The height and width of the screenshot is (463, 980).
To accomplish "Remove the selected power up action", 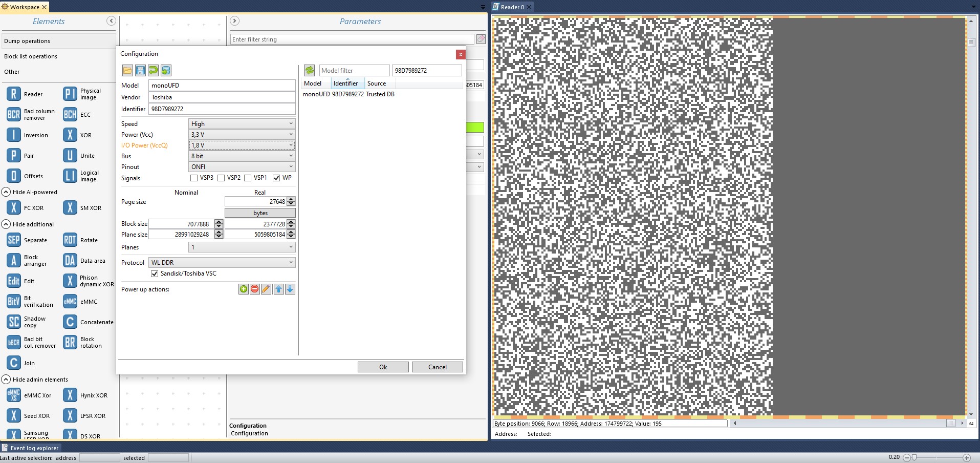I will [x=255, y=289].
